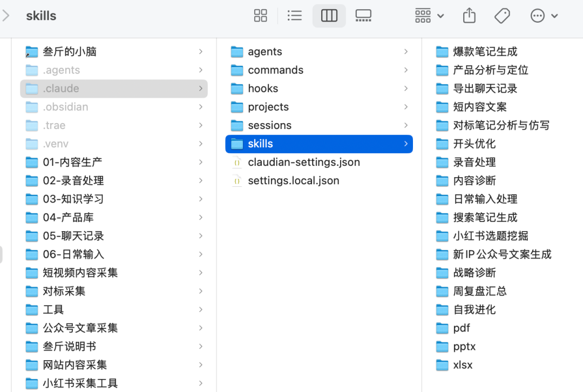Image resolution: width=583 pixels, height=392 pixels.
Task: Open the More actions ellipsis menu
Action: pos(544,16)
